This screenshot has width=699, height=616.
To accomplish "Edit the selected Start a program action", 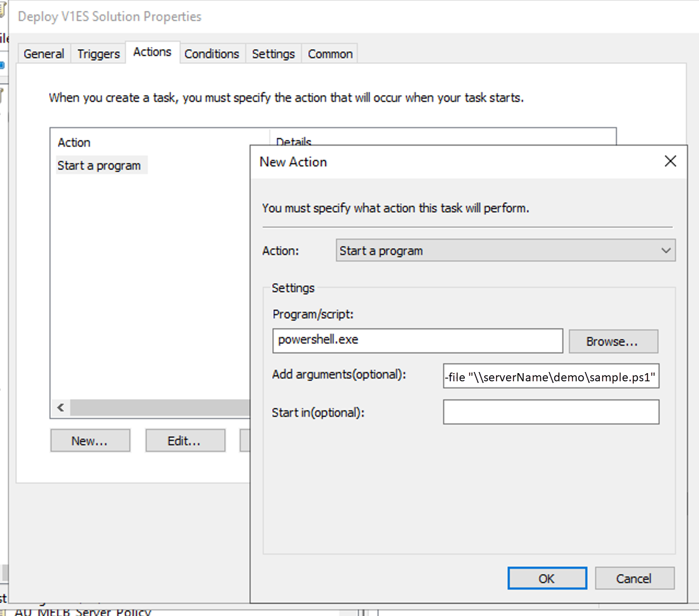I will click(185, 440).
